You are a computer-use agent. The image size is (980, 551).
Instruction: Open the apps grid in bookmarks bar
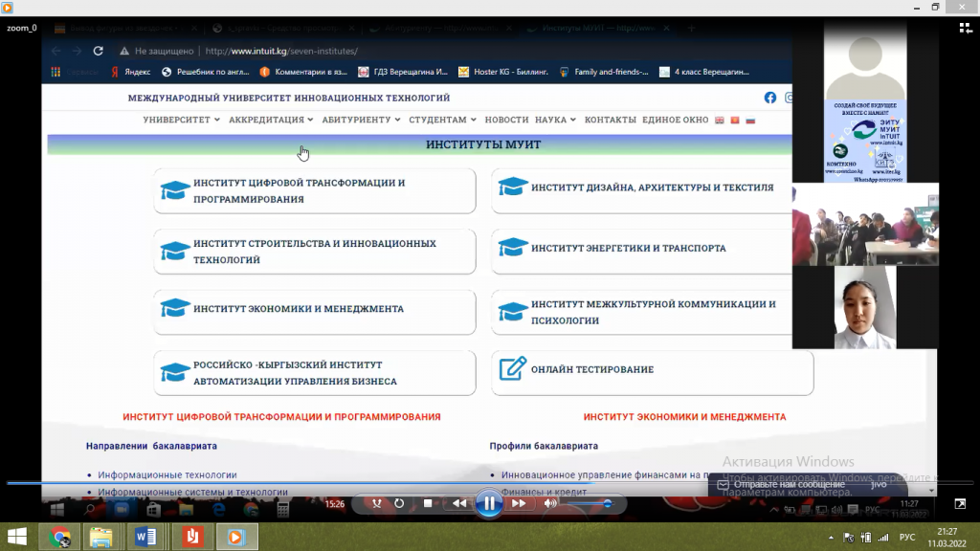(x=56, y=72)
